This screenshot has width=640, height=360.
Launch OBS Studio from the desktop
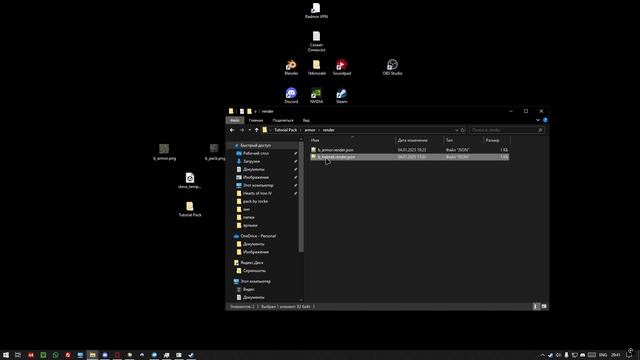(x=392, y=67)
